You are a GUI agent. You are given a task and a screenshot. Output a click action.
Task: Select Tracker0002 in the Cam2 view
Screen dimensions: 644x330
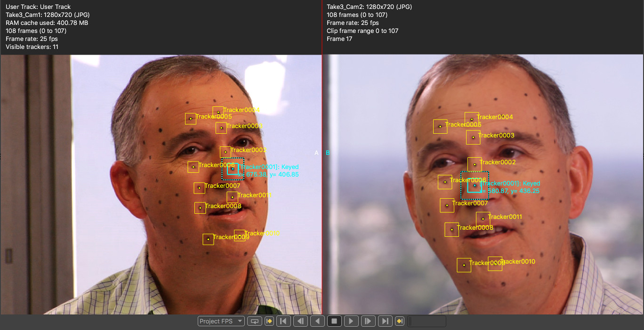(475, 164)
